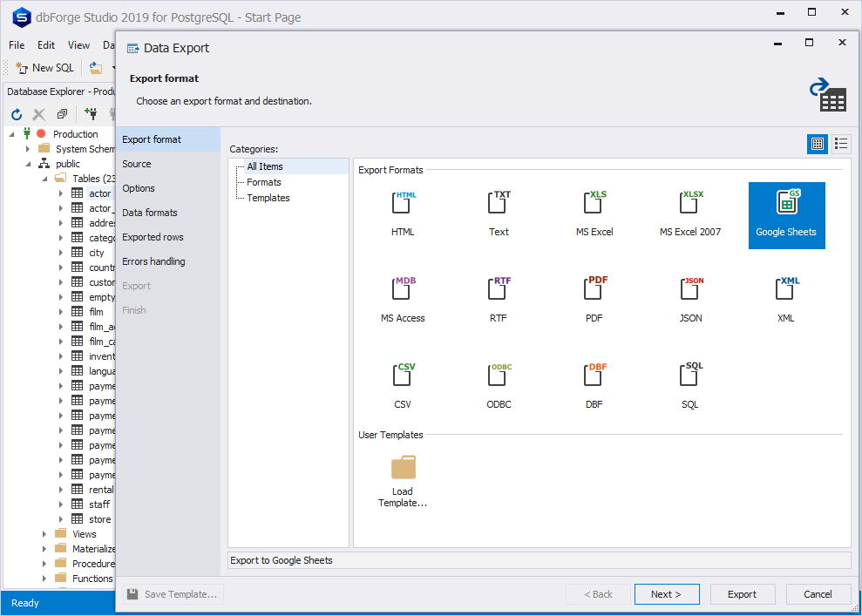Open the View menu

point(78,45)
